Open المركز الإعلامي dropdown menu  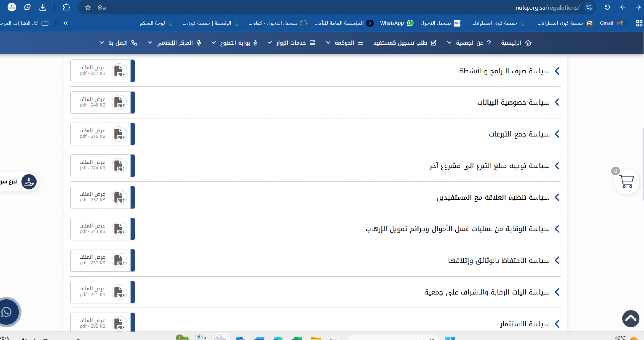point(174,43)
